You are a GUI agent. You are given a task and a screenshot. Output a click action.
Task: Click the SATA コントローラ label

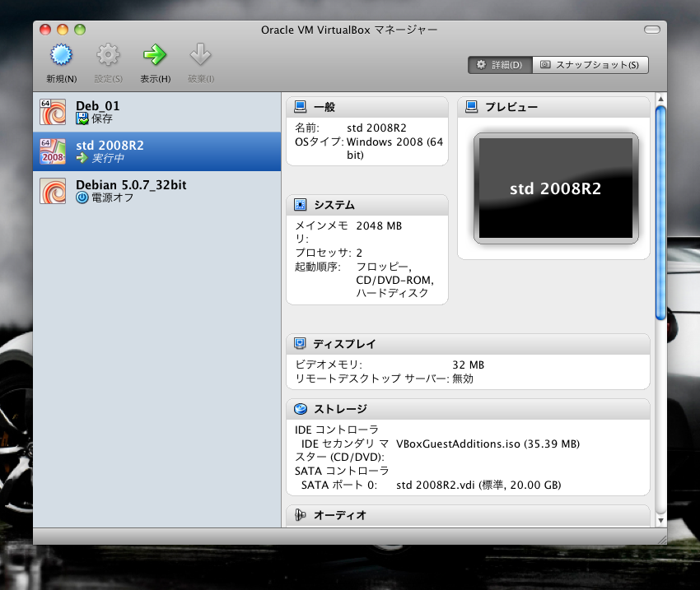(342, 471)
